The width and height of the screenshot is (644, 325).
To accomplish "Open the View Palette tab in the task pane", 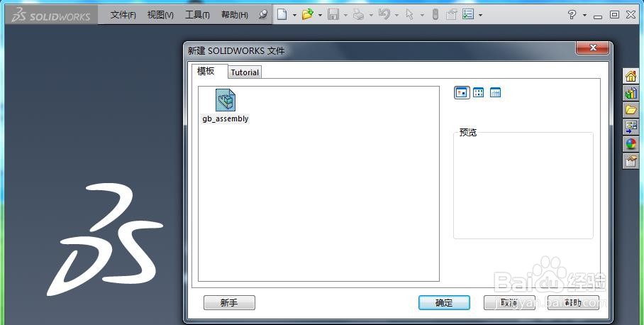I will (631, 127).
